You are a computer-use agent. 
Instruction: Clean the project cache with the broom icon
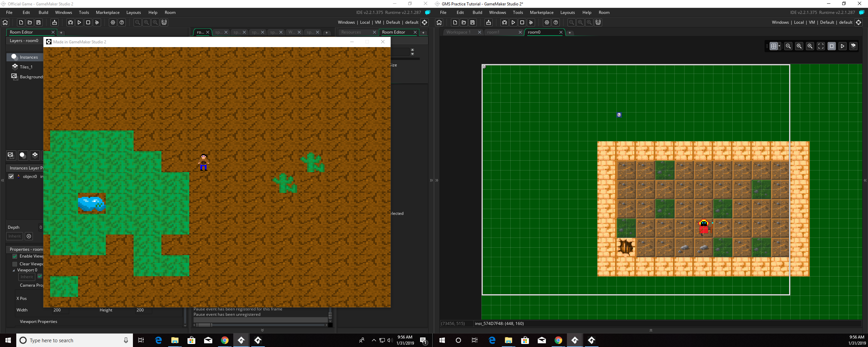click(x=97, y=22)
